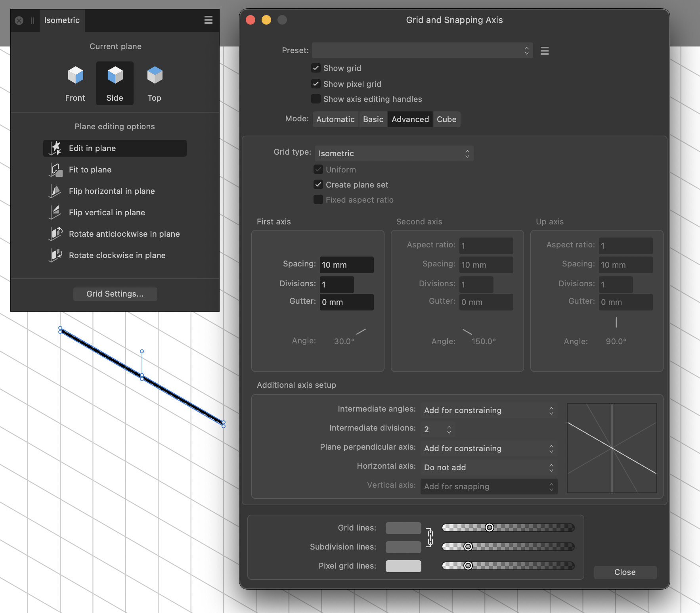Click the First axis Spacing field
The width and height of the screenshot is (700, 613).
pos(347,265)
